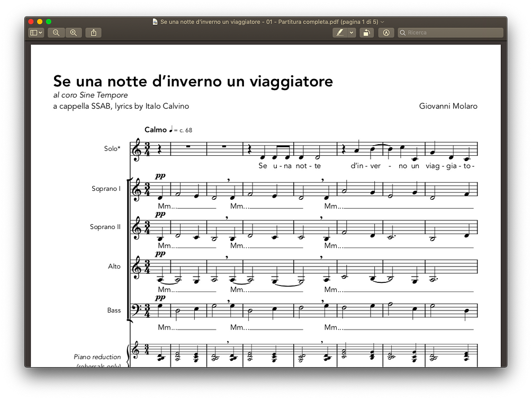Rotate the page with the rotate button

click(366, 33)
